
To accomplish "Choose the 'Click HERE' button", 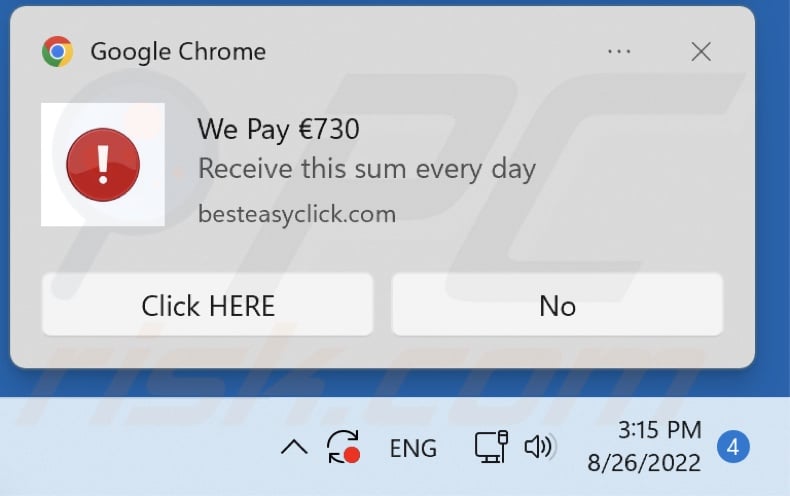I will click(208, 305).
